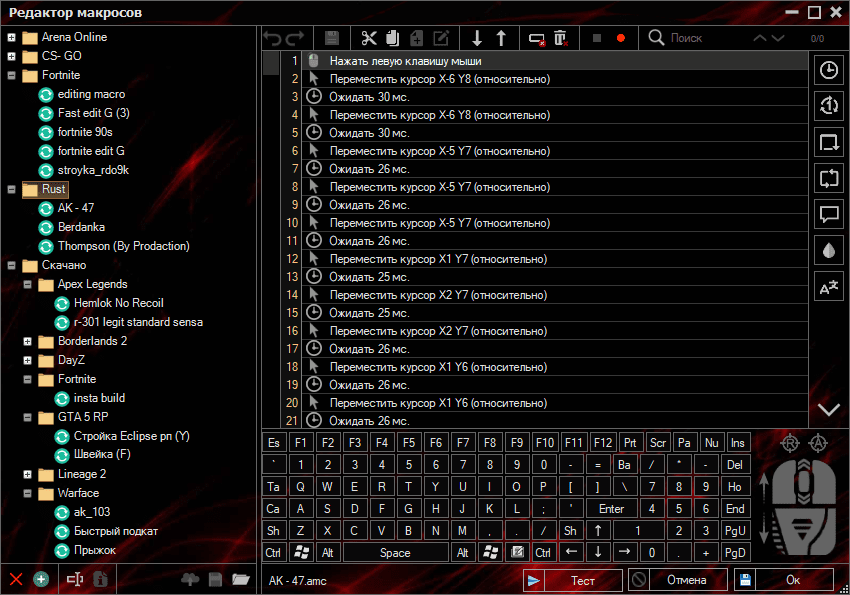Expand the Borderlands 2 folder
Viewport: 850px width, 595px height.
tap(27, 341)
